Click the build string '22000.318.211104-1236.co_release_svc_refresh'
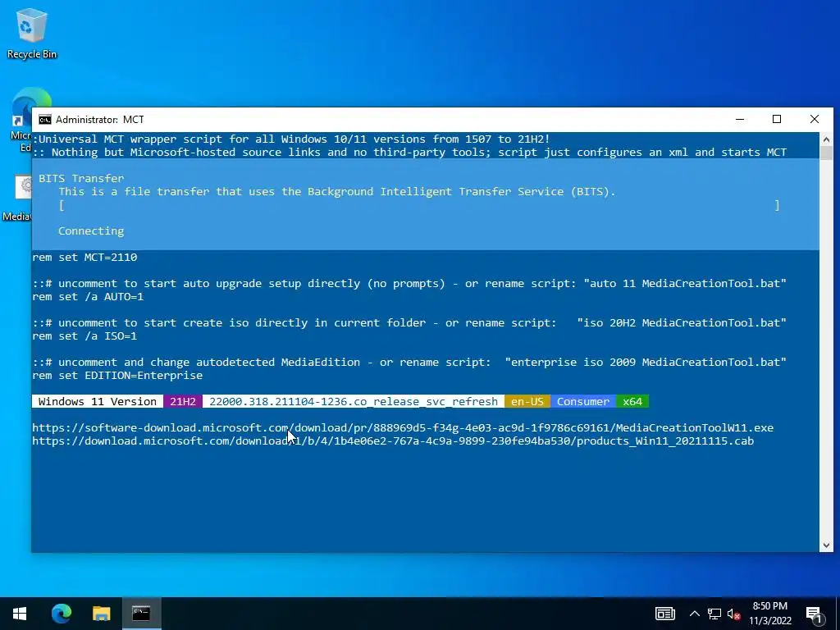Image resolution: width=840 pixels, height=630 pixels. point(354,401)
